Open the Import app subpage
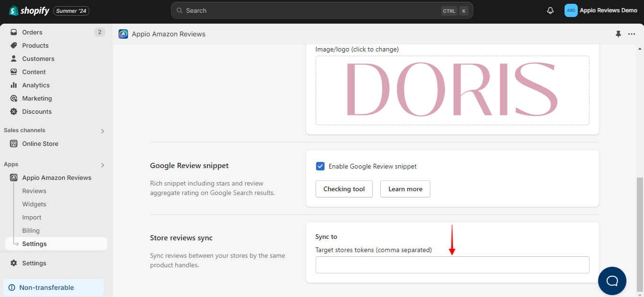644x297 pixels. [x=32, y=217]
